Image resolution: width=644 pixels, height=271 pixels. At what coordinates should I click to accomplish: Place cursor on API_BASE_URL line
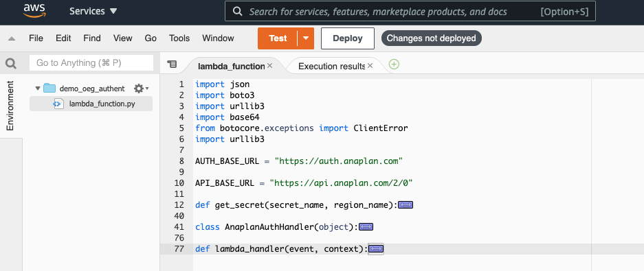(x=304, y=183)
